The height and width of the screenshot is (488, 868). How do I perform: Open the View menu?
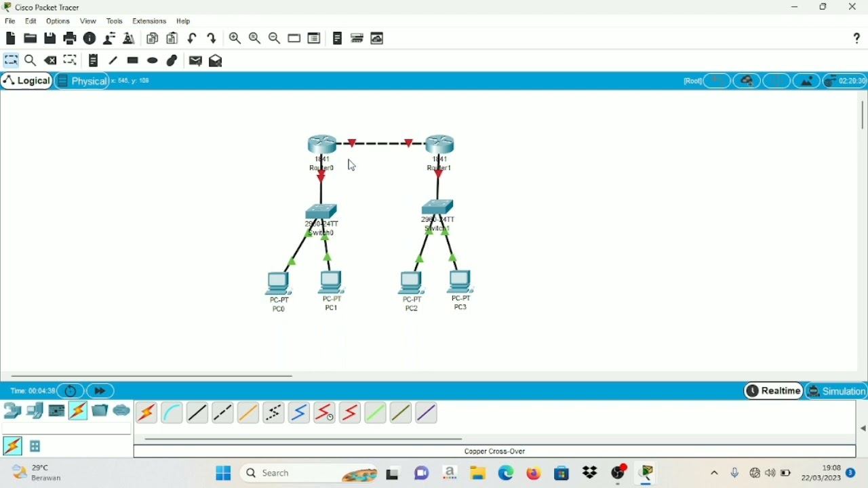[88, 21]
